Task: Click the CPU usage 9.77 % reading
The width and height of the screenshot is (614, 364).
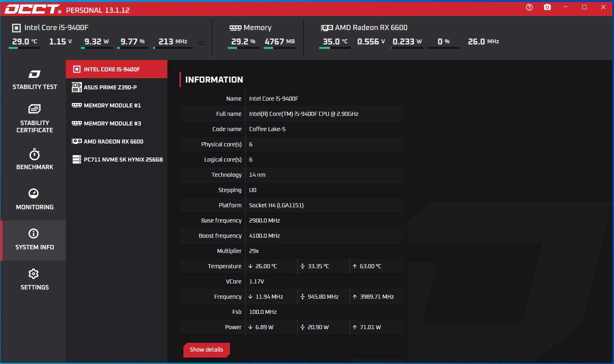Action: (133, 42)
